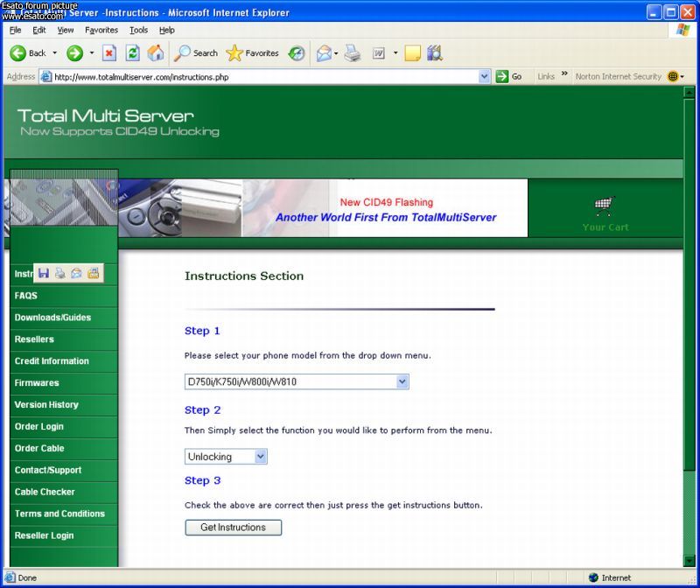Open the Tools menu
This screenshot has width=700, height=588.
138,30
